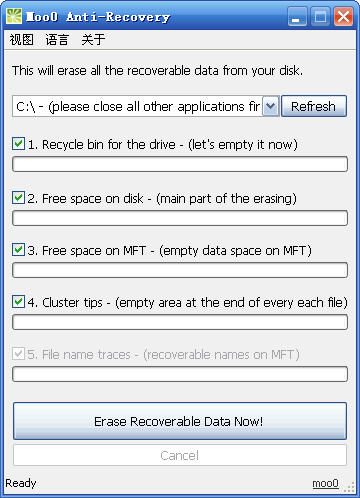Click the Refresh button
Viewport: 360px width, 498px height.
[314, 106]
